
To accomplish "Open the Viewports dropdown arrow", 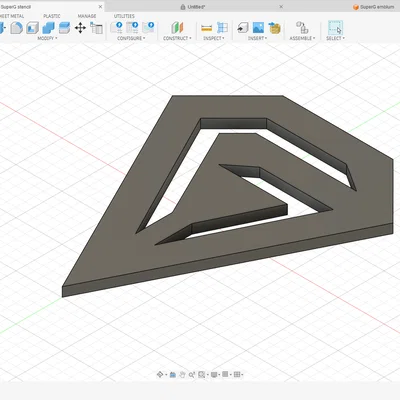I will 242,375.
